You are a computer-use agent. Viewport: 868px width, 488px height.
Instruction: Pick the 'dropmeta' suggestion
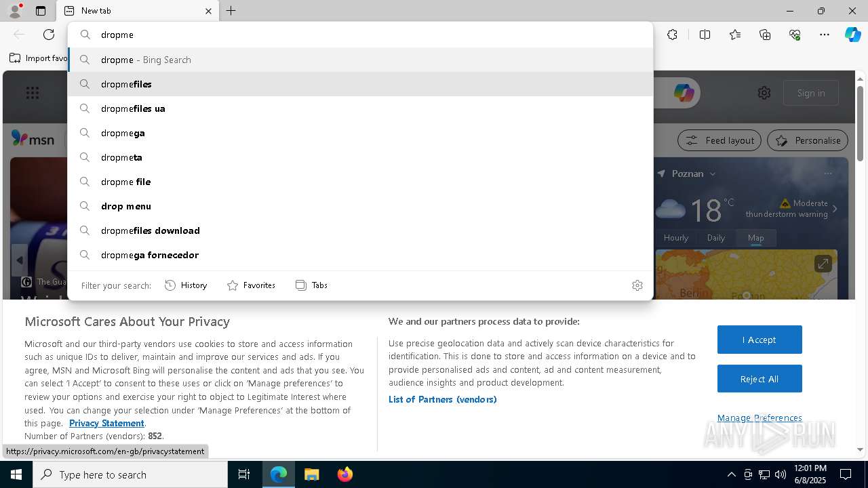coord(360,157)
